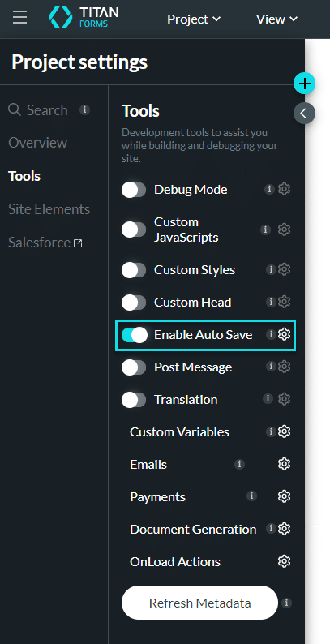330x644 pixels.
Task: Open OnLoad Actions gear settings
Action: click(284, 561)
